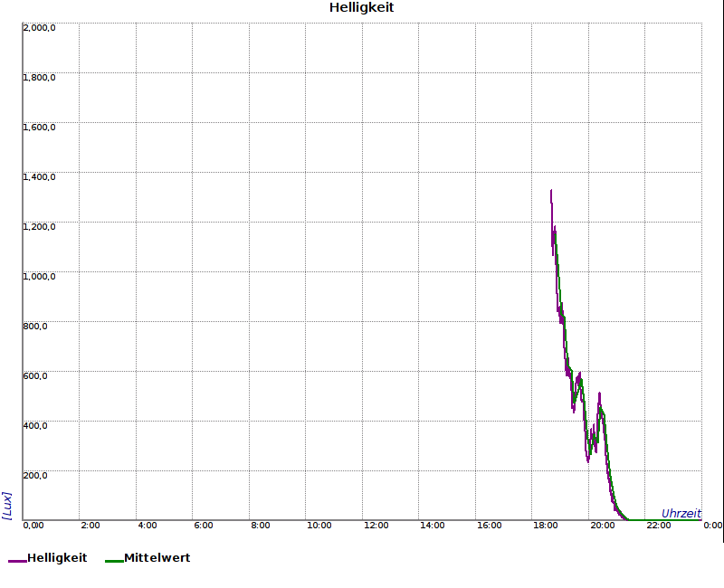Click the purple Helligkeit legend color line
The width and height of the screenshot is (724, 588).
(17, 561)
